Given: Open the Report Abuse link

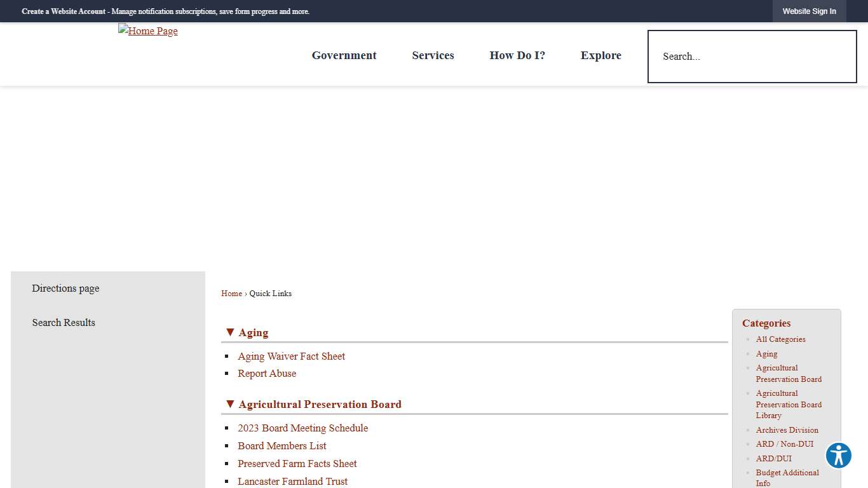Looking at the screenshot, I should pyautogui.click(x=267, y=374).
